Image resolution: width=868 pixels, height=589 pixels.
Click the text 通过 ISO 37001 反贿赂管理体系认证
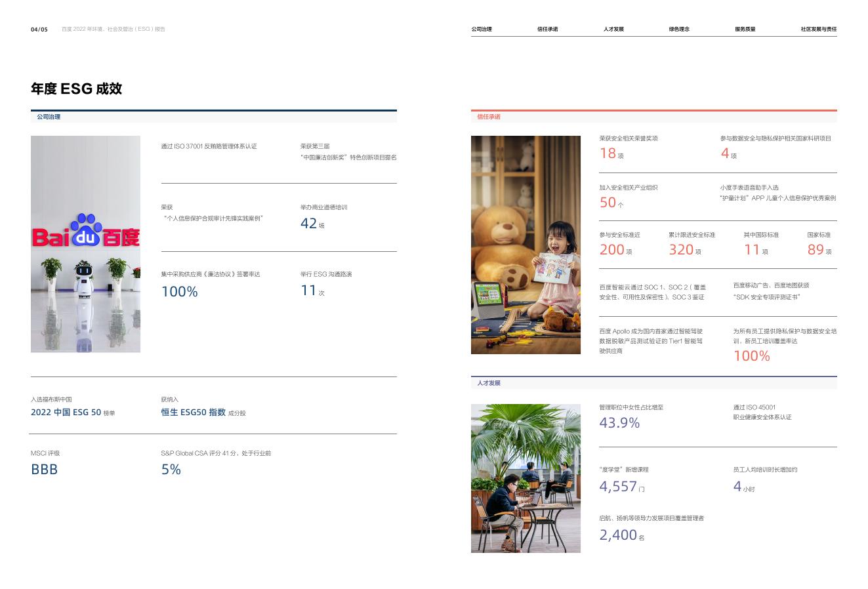209,146
